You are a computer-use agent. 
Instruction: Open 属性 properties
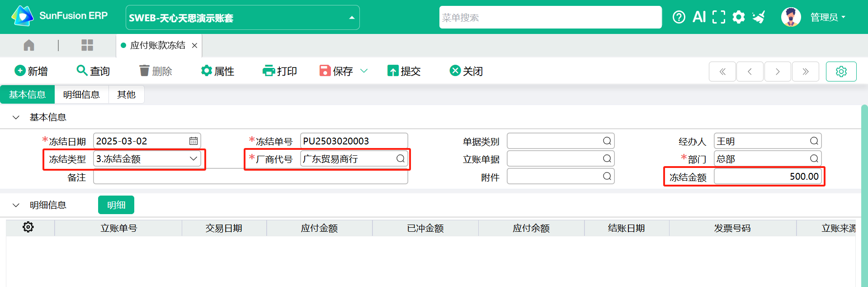pos(217,71)
